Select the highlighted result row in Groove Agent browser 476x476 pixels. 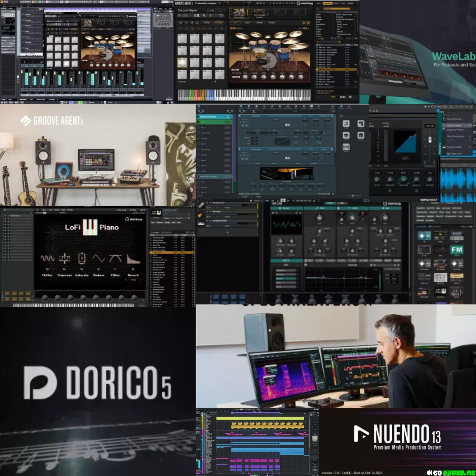coord(336,70)
